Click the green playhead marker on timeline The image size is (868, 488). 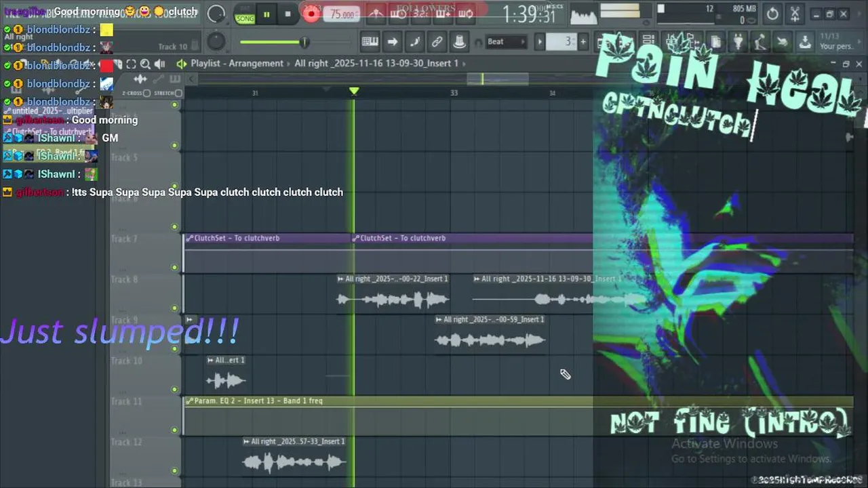(x=353, y=91)
